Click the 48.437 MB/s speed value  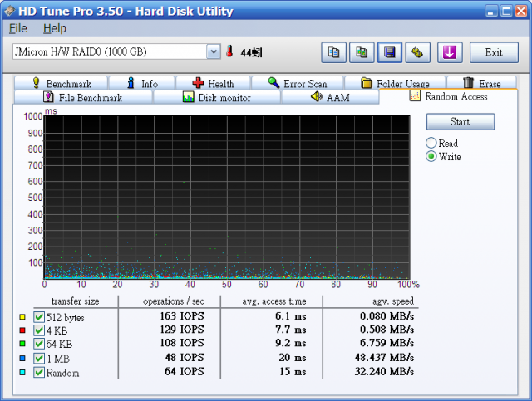coord(384,357)
